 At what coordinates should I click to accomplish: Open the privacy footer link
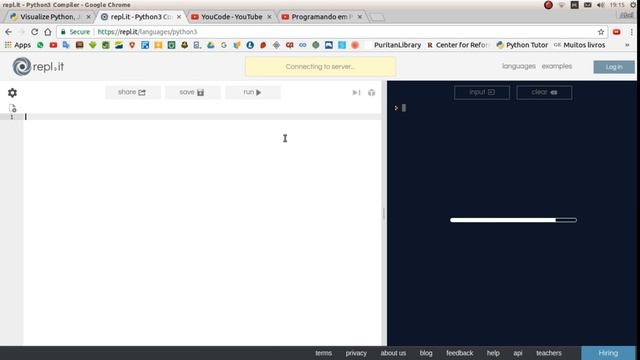click(x=356, y=353)
